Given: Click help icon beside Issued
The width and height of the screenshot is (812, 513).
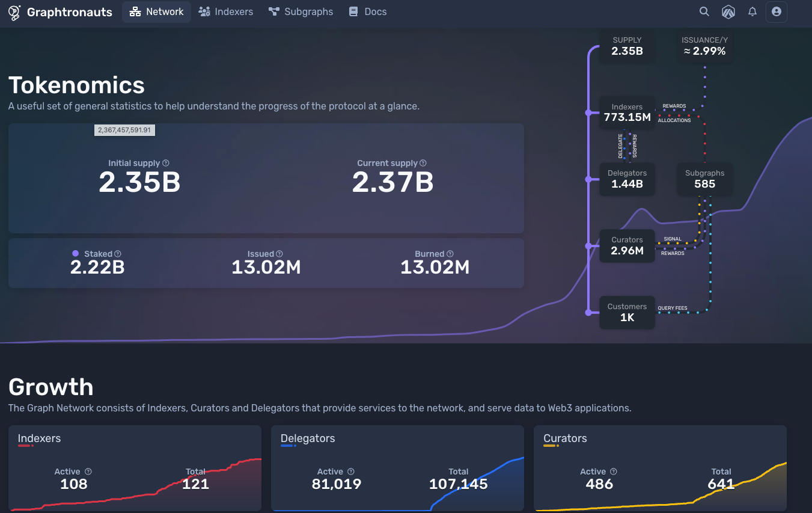Looking at the screenshot, I should [279, 254].
